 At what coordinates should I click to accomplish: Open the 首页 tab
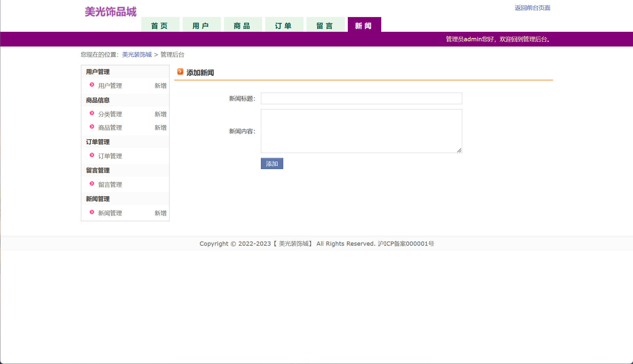tap(160, 25)
